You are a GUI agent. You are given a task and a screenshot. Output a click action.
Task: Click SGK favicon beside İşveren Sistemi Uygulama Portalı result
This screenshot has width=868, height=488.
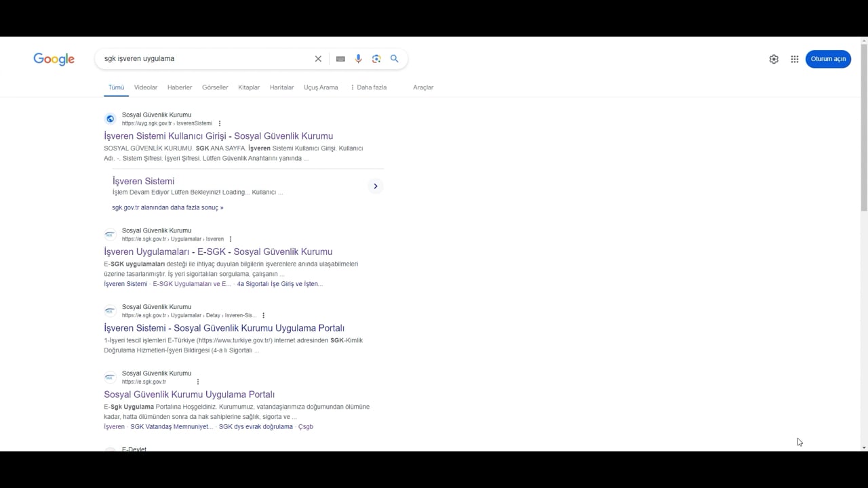[x=111, y=311]
